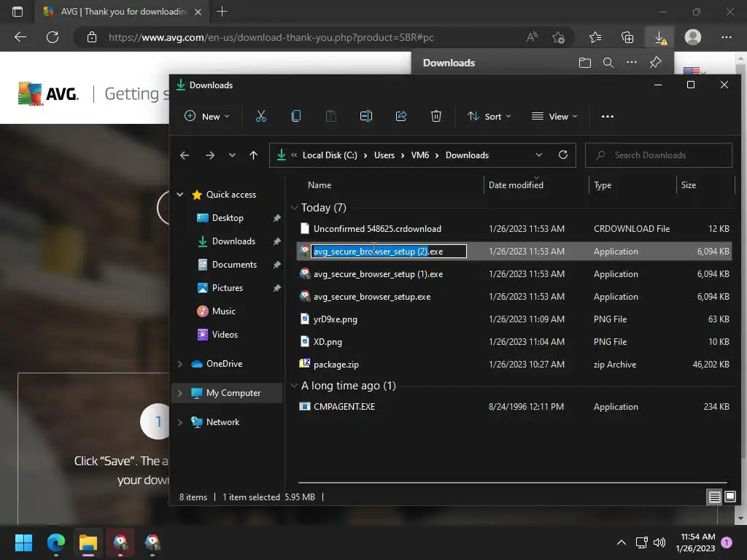Click the Edge browser back arrow
This screenshot has width=747, height=560.
tap(20, 37)
